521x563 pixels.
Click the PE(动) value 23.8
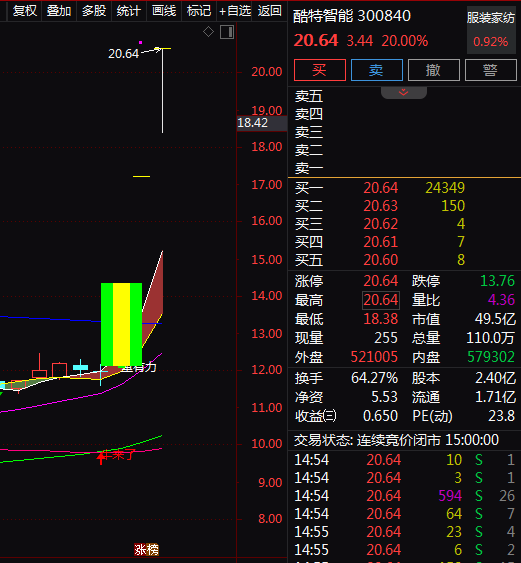pos(502,416)
